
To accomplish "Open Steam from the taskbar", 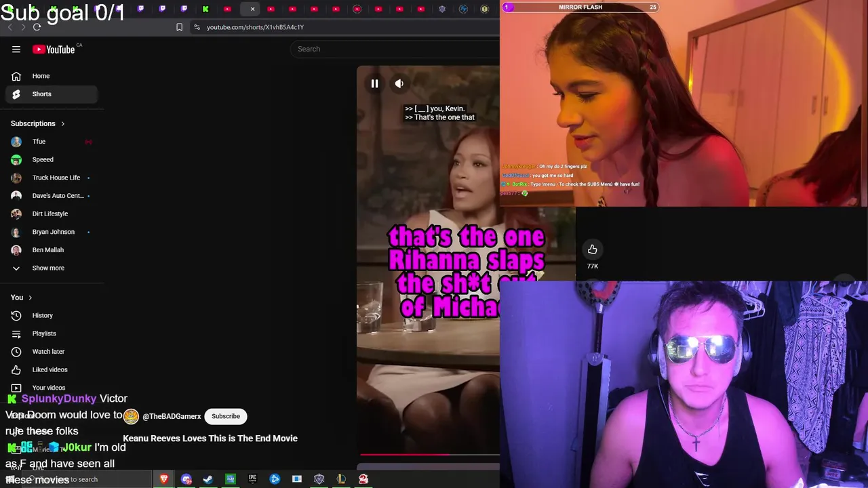I will click(x=208, y=479).
